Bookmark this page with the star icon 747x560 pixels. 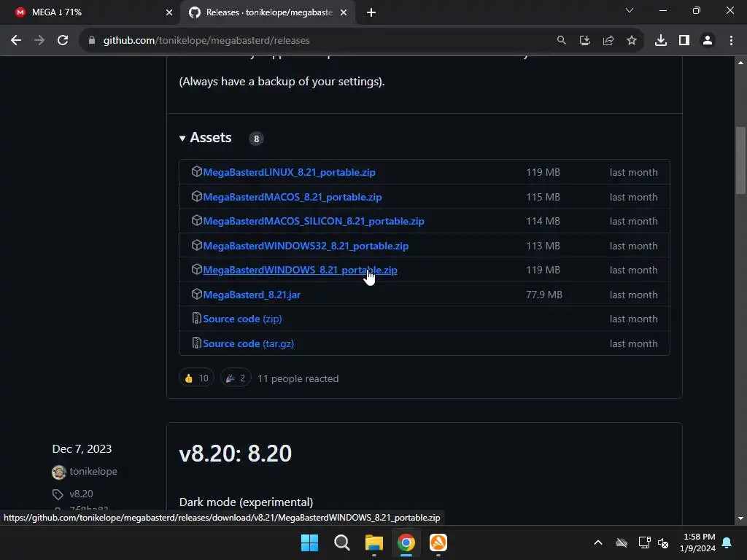pyautogui.click(x=632, y=41)
